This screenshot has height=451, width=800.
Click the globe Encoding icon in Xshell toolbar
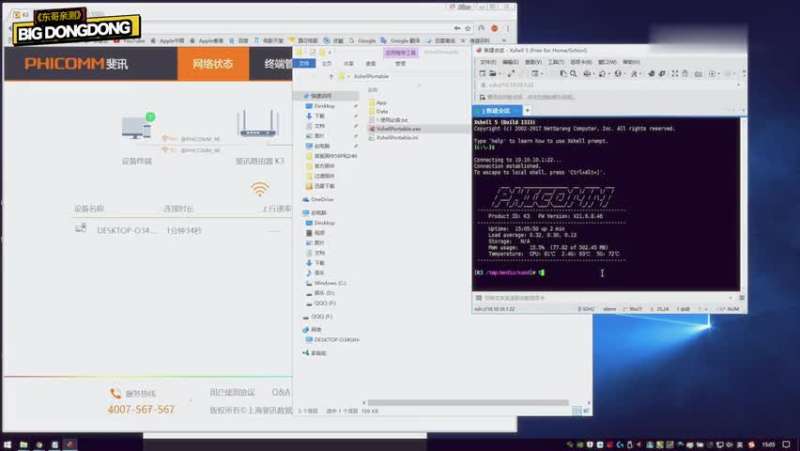click(x=618, y=74)
